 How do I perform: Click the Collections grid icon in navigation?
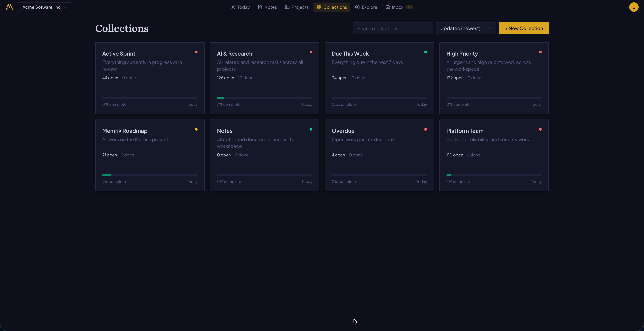(319, 7)
